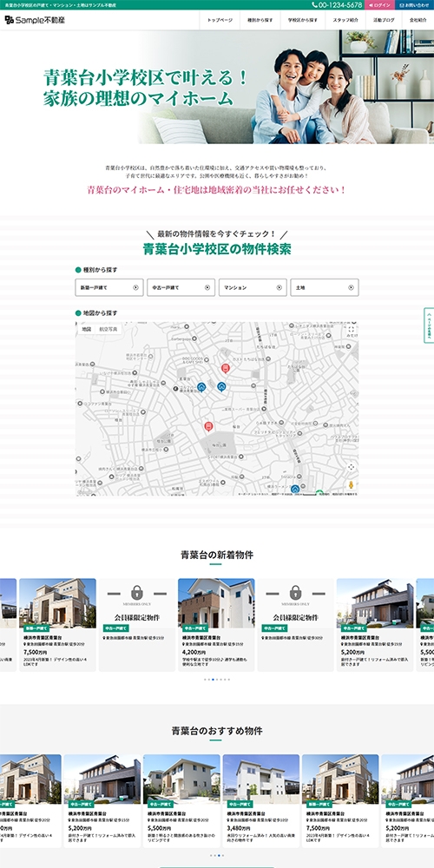Click first 会員様限定物件 padlock icon

137,592
